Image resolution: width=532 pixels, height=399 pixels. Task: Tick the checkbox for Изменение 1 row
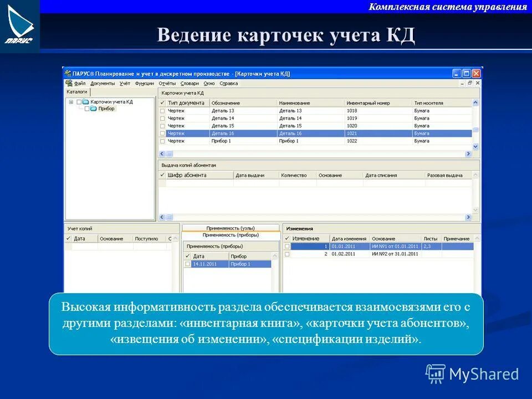pos(287,246)
